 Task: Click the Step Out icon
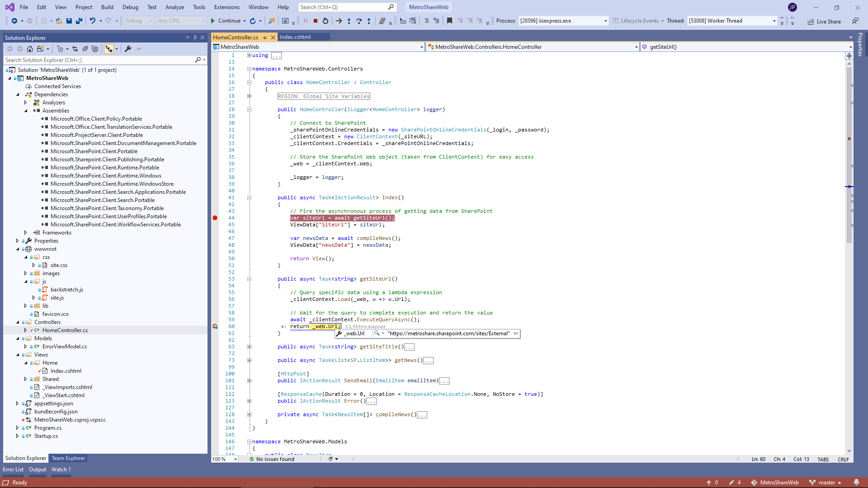point(369,21)
